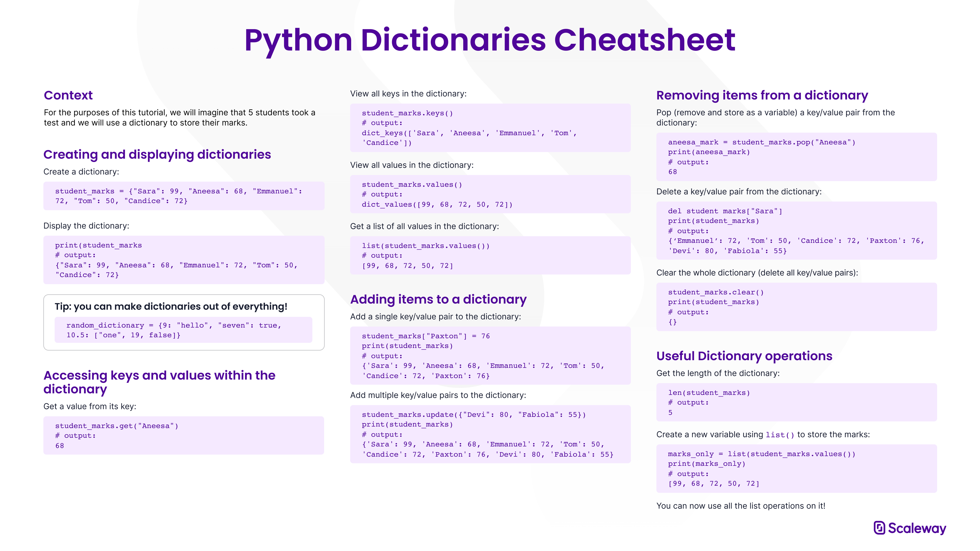Select the Adding items to a dictionary heading

coord(438,299)
